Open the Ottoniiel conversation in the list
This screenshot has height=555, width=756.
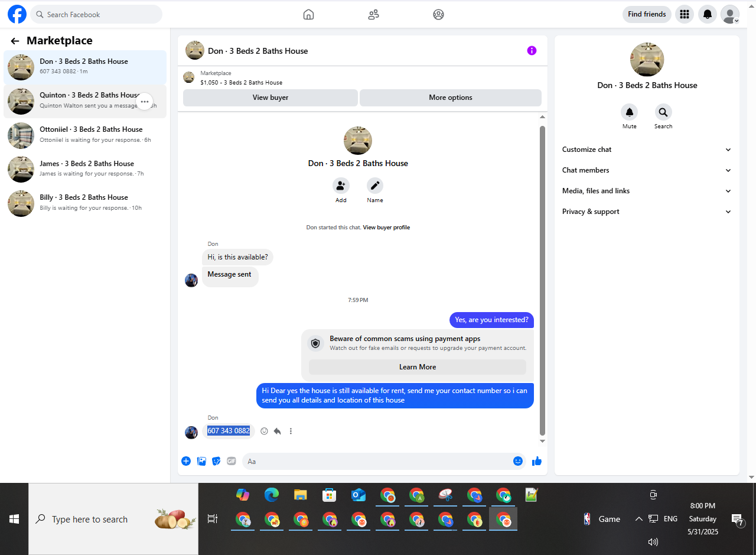tap(85, 135)
